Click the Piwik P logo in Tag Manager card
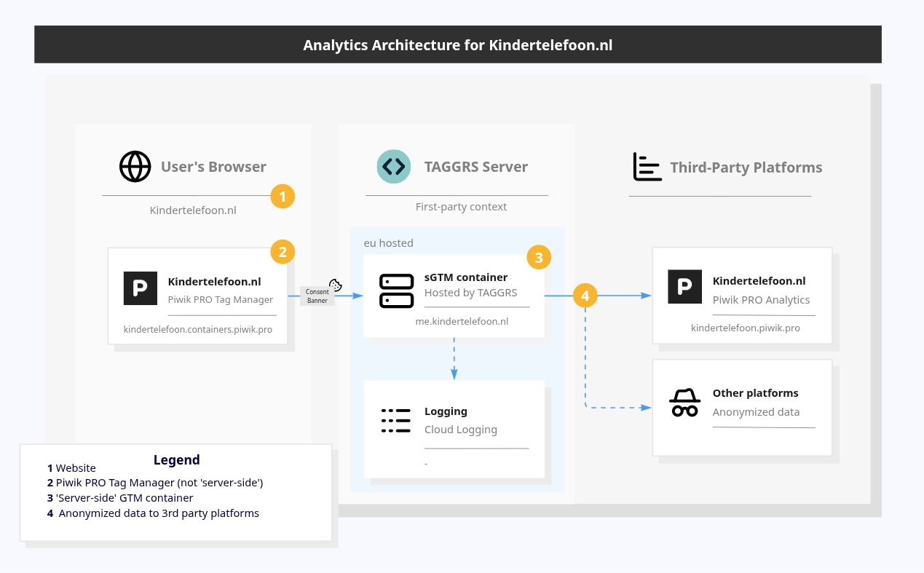 tap(140, 288)
